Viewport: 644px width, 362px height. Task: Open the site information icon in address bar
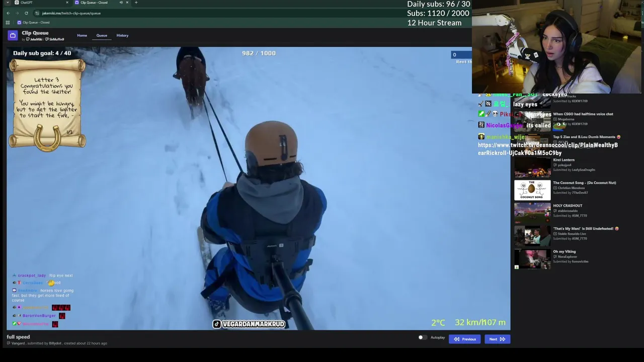point(37,13)
